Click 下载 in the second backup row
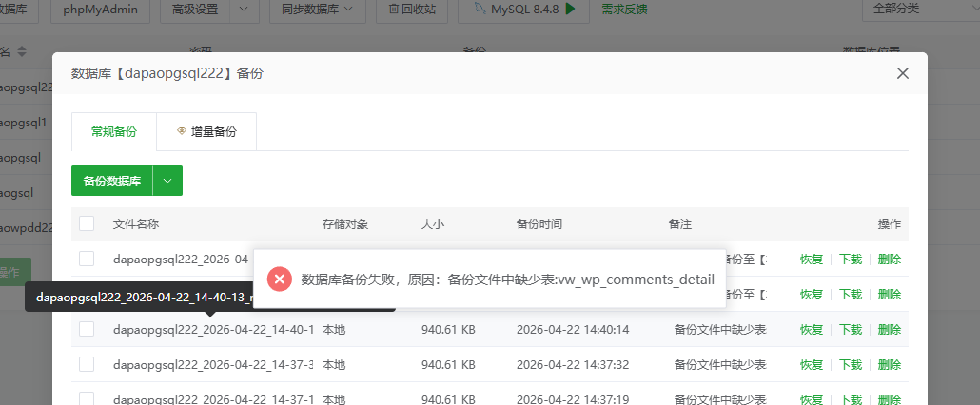The image size is (980, 405). [850, 294]
